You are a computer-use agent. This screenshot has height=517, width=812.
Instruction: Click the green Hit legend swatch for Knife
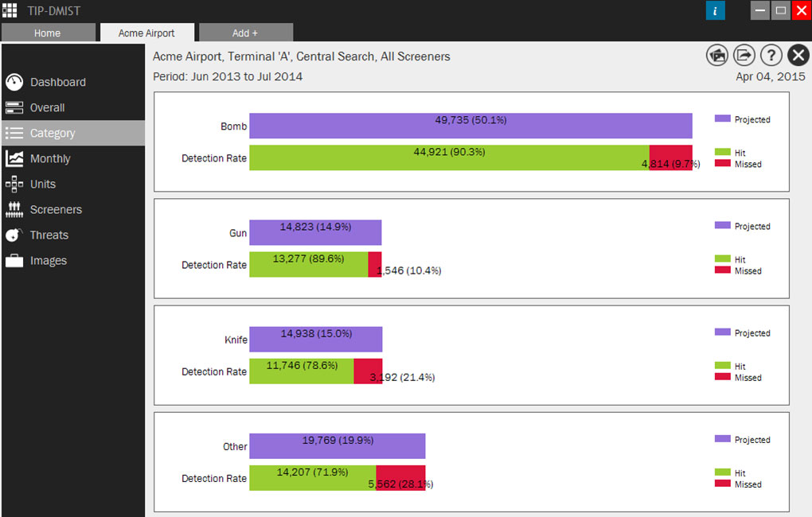pyautogui.click(x=722, y=366)
